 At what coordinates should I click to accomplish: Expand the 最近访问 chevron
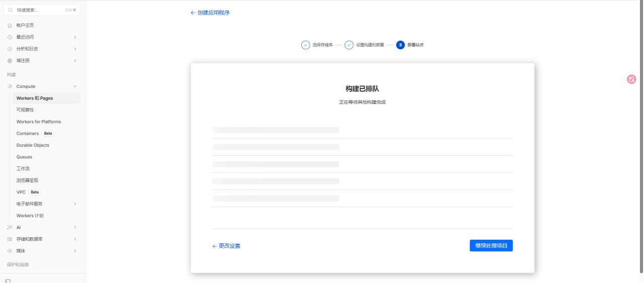[75, 37]
